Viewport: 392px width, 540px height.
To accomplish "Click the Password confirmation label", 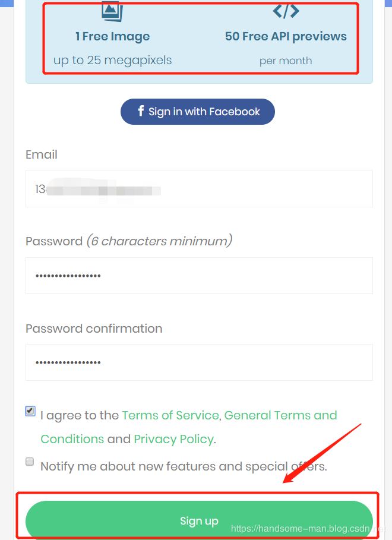I will pyautogui.click(x=94, y=329).
